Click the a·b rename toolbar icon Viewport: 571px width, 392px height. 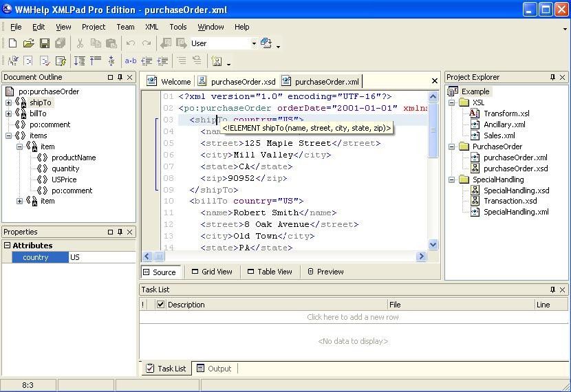(131, 61)
